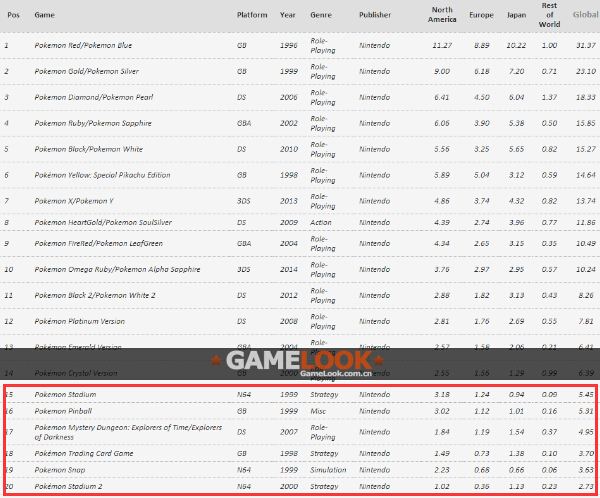600x498 pixels.
Task: Sort by Global sales header
Action: pyautogui.click(x=585, y=15)
